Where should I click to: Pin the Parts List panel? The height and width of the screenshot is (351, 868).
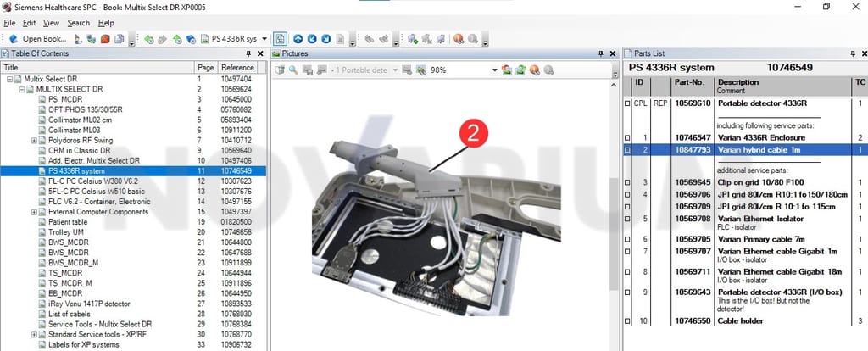[853, 53]
